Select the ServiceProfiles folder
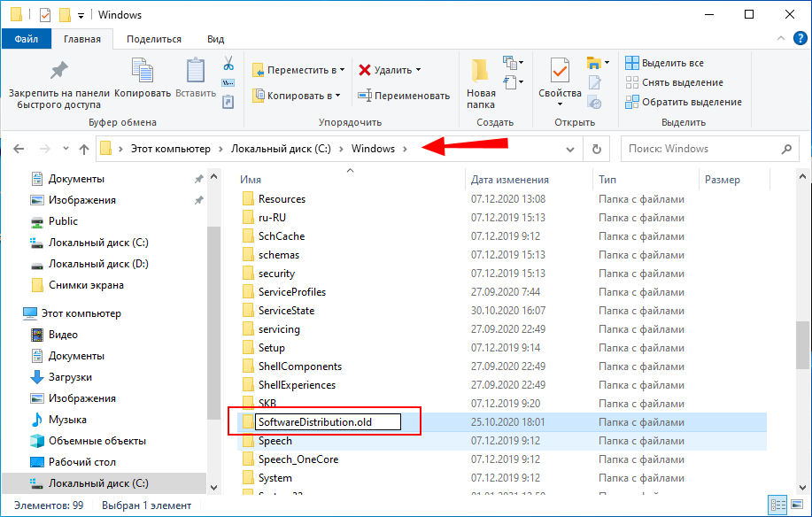The height and width of the screenshot is (517, 812). (x=292, y=292)
